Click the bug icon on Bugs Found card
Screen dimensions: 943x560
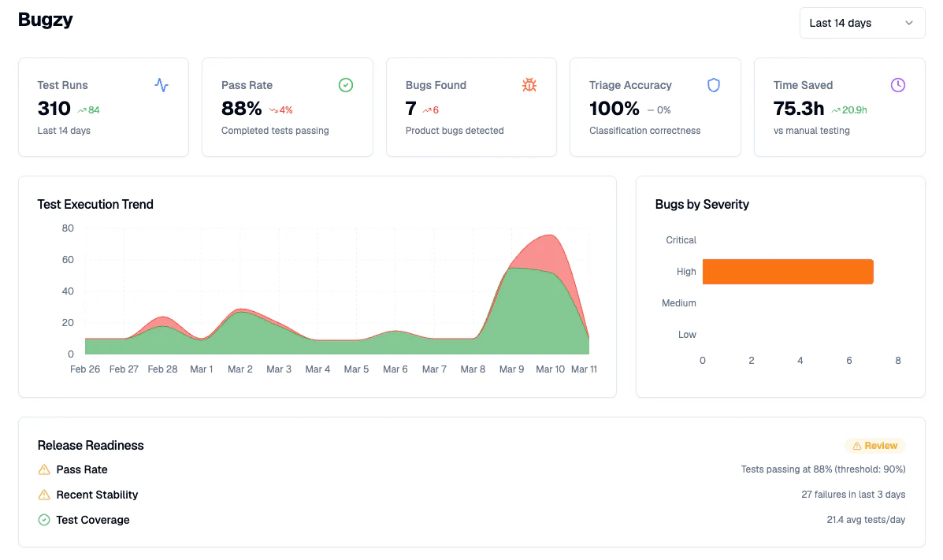pos(529,84)
